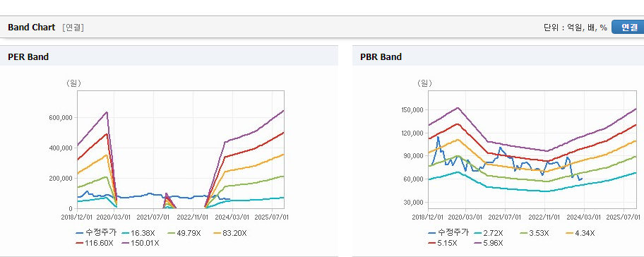Click the 120,000 y-axis label in PBR chart
This screenshot has width=644, height=257.
(412, 133)
